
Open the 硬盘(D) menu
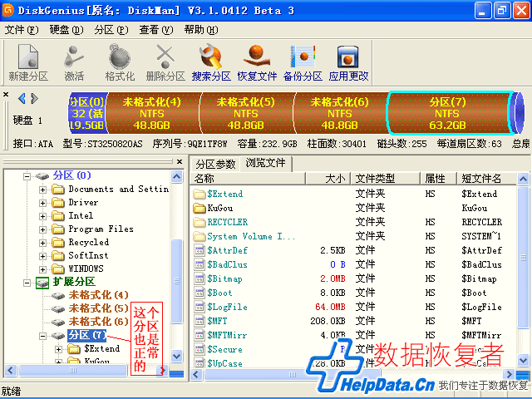(x=66, y=30)
